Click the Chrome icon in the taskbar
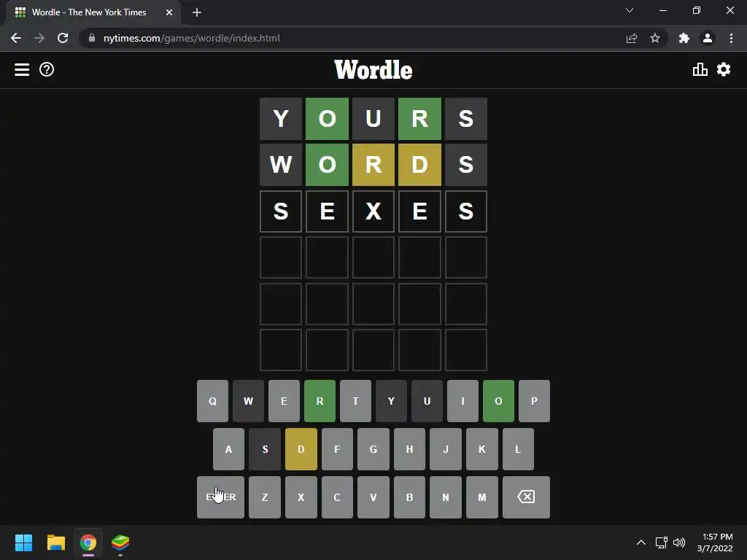The image size is (747, 560). (88, 542)
